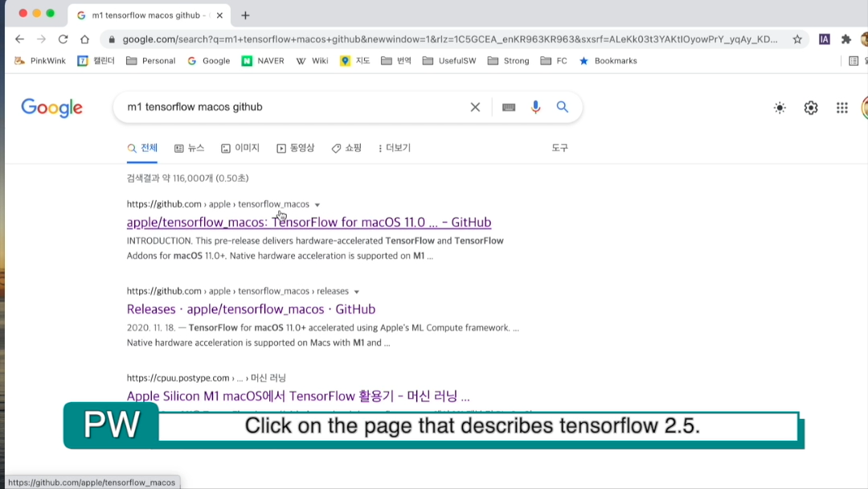
Task: Open the NAVER bookmark
Action: point(263,61)
